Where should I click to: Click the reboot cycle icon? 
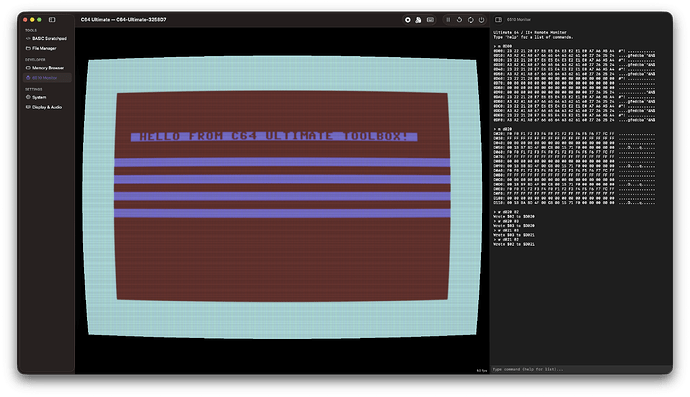point(470,20)
